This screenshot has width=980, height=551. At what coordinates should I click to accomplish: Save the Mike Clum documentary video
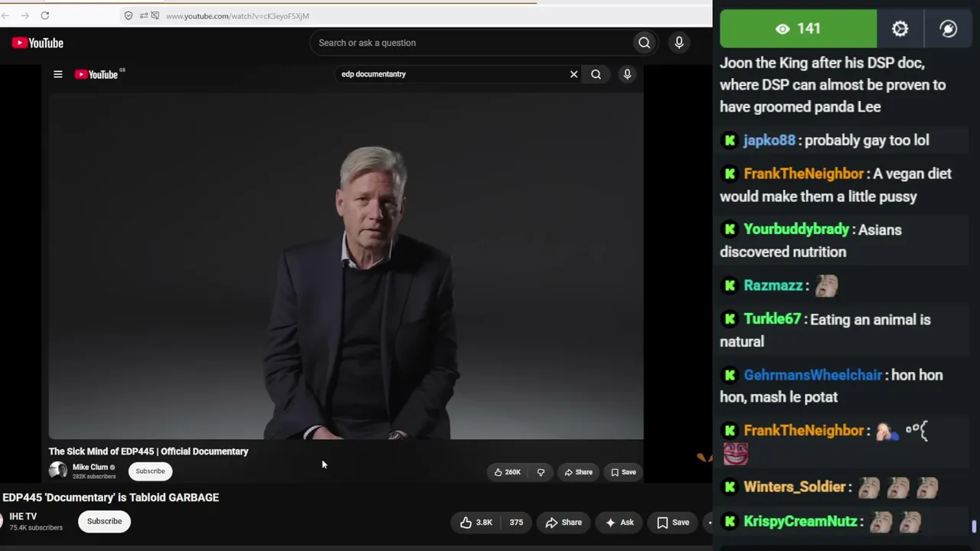623,472
